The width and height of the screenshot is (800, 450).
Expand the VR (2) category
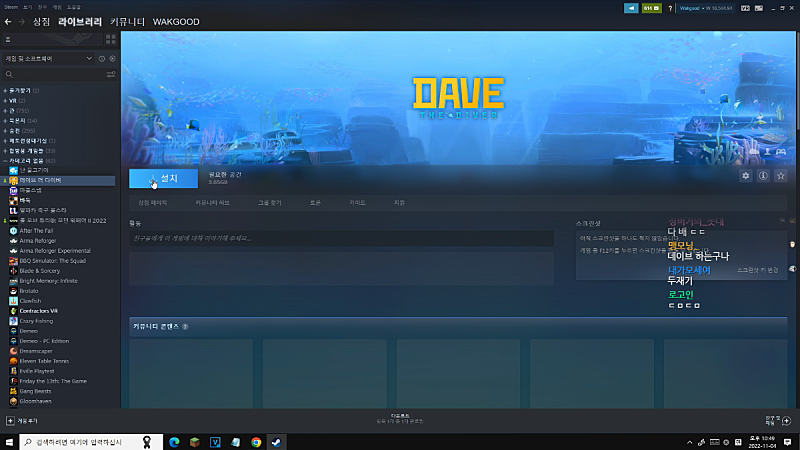[x=5, y=101]
